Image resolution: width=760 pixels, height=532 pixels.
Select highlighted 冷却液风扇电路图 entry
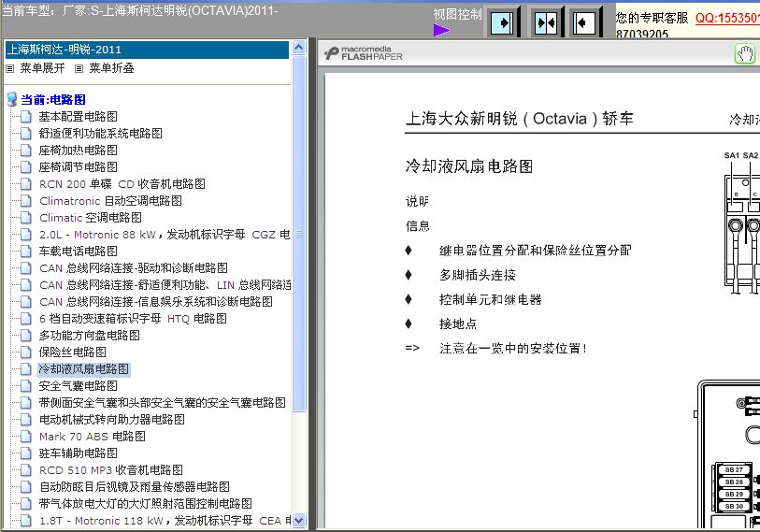point(84,369)
